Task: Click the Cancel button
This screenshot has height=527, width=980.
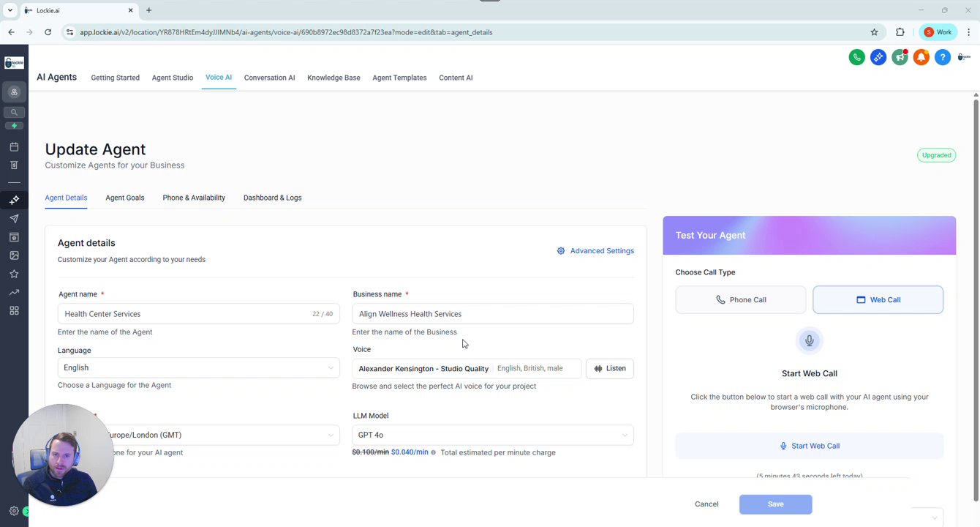Action: [x=706, y=504]
